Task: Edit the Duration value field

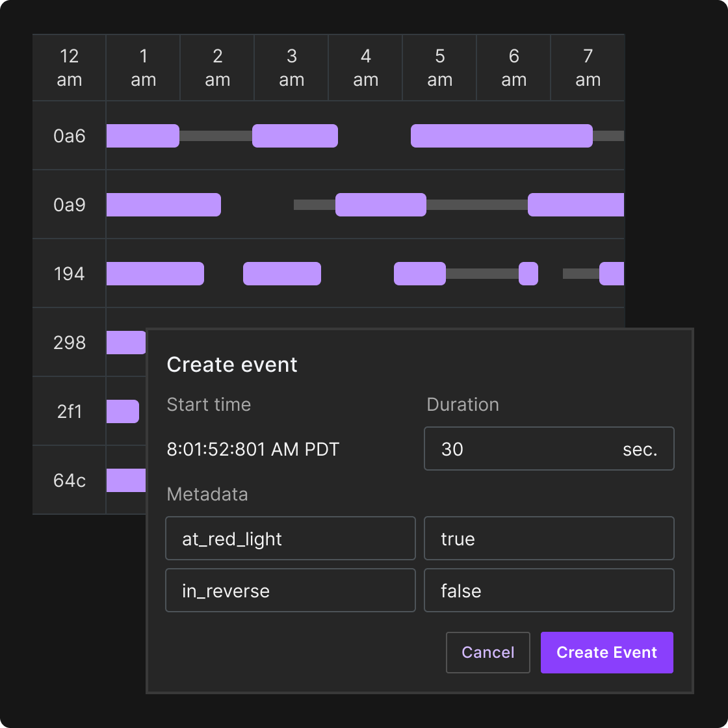Action: (549, 448)
